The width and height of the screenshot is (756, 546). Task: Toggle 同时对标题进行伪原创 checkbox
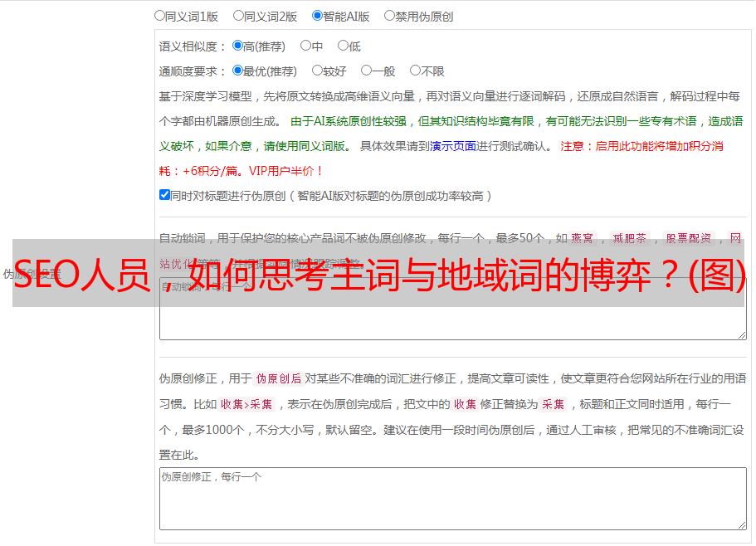[164, 195]
